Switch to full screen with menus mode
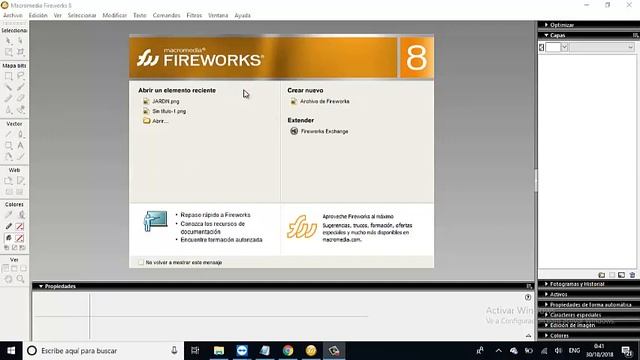This screenshot has width=640, height=360. [x=14, y=269]
